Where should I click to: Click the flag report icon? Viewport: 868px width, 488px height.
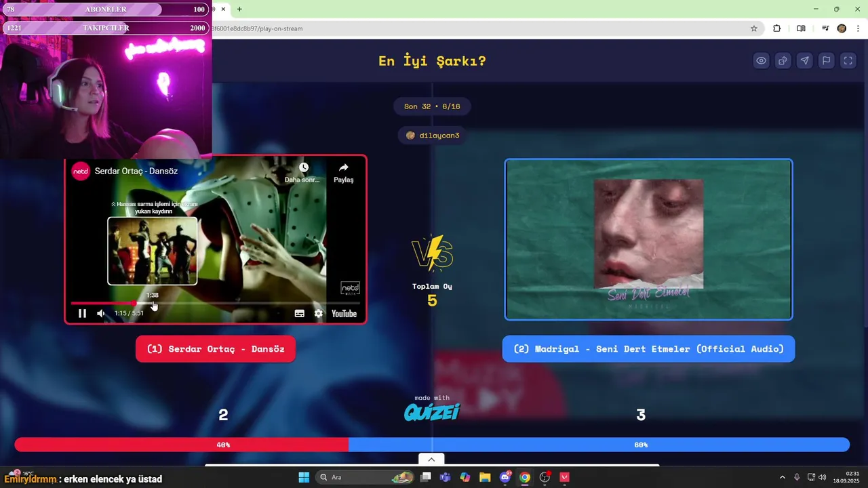point(826,61)
